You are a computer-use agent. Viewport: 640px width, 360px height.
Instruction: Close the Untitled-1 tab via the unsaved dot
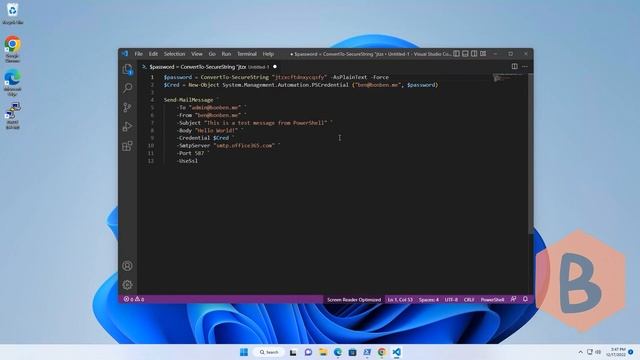pos(275,67)
